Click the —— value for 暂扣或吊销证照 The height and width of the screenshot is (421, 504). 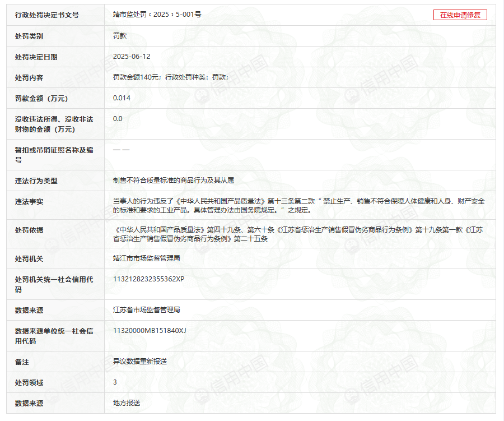click(x=121, y=150)
